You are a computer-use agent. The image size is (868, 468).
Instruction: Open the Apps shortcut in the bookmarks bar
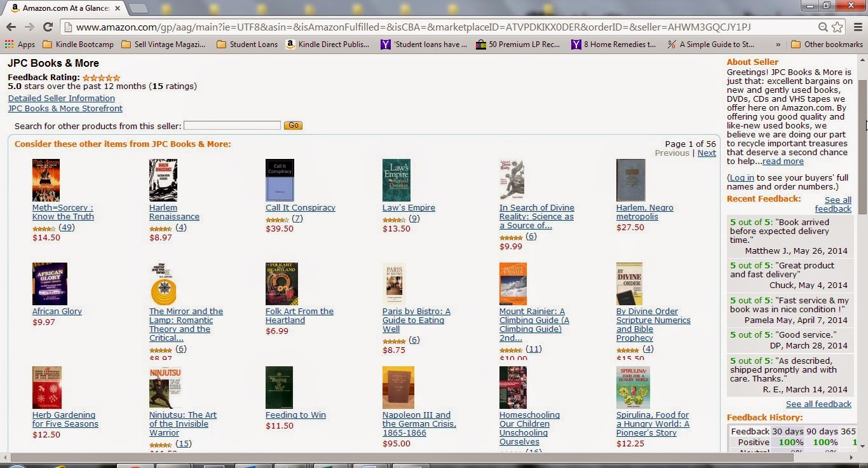(20, 45)
